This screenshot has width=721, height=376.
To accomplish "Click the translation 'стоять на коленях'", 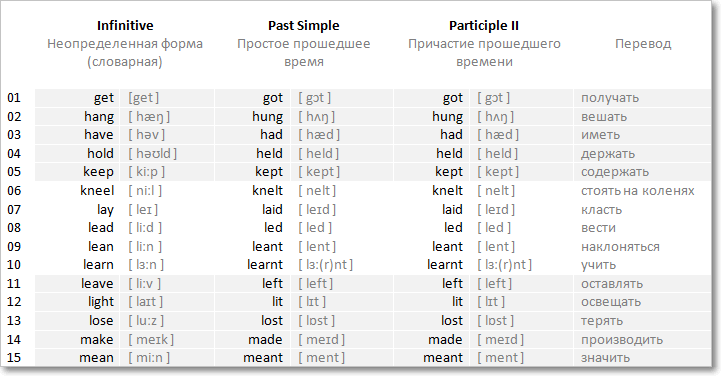I will 637,191.
